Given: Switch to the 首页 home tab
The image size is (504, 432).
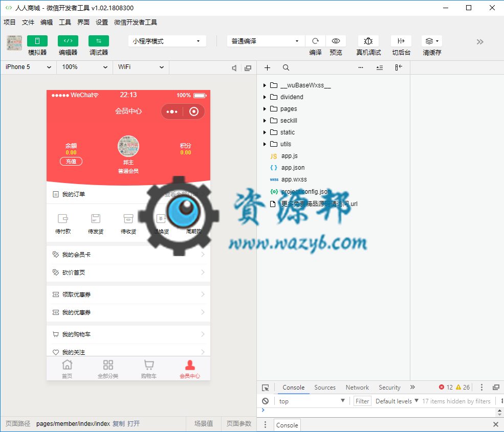Looking at the screenshot, I should [67, 369].
